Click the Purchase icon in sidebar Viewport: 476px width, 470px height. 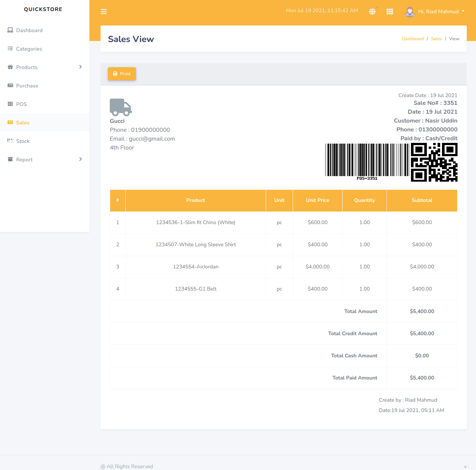[x=10, y=86]
